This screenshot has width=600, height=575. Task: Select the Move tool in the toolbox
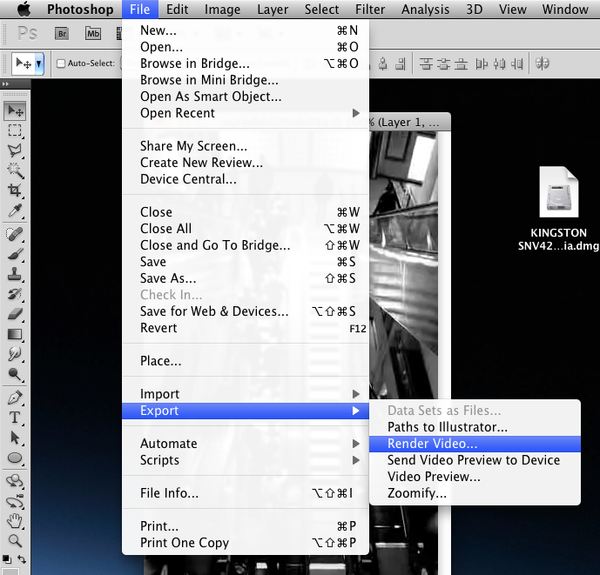15,110
